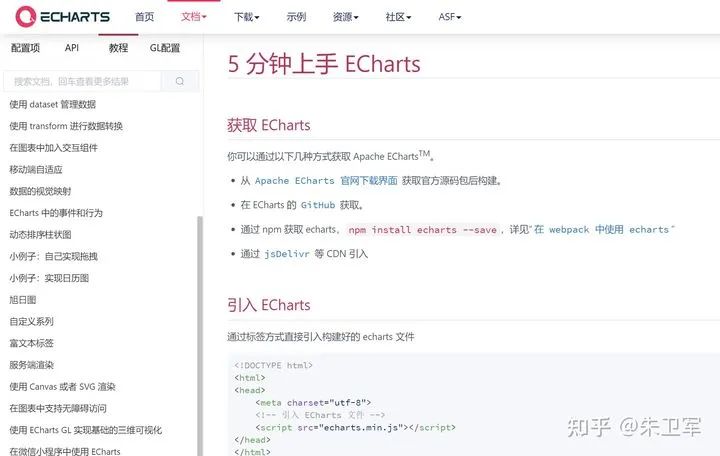Switch to the 配置项 tab
The height and width of the screenshot is (456, 720).
coord(25,48)
